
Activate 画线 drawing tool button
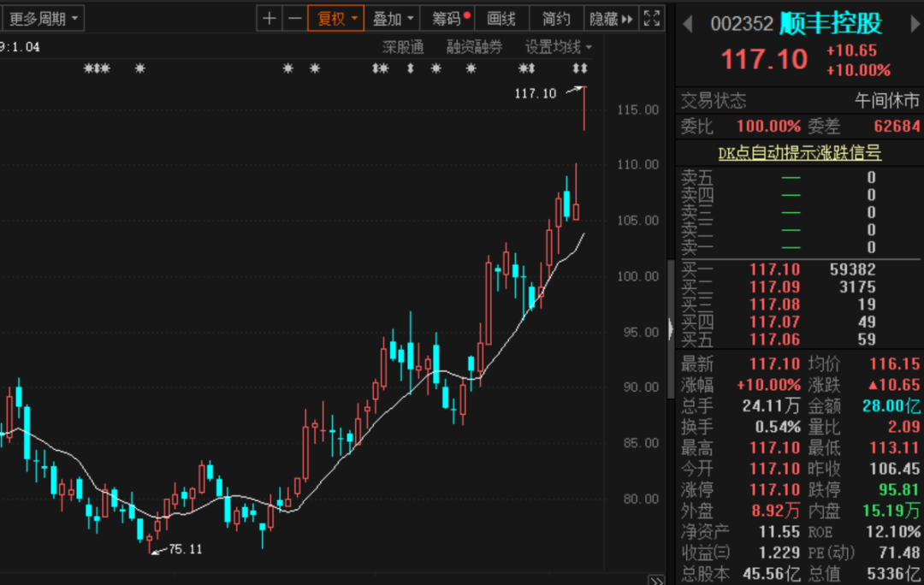[501, 19]
